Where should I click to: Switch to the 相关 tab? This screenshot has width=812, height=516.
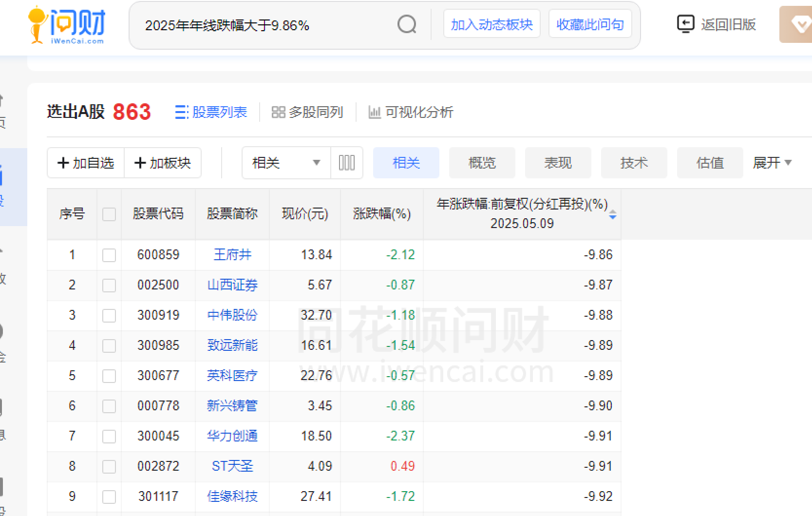[x=406, y=163]
